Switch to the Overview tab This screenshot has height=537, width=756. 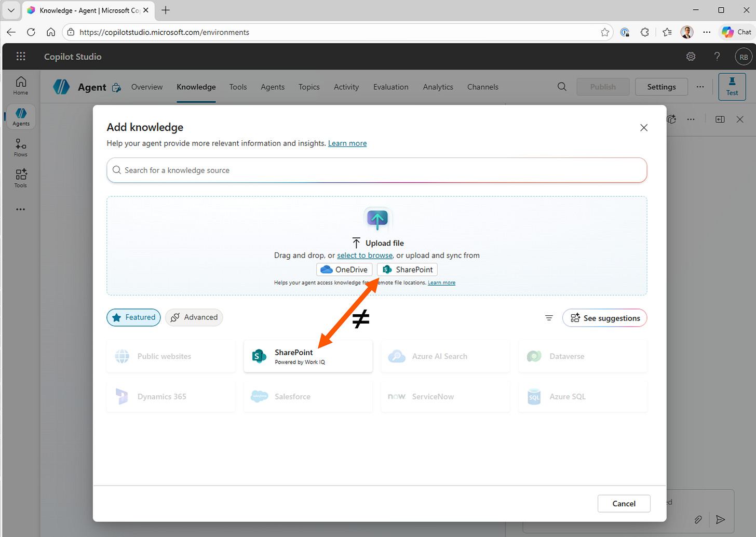tap(147, 87)
